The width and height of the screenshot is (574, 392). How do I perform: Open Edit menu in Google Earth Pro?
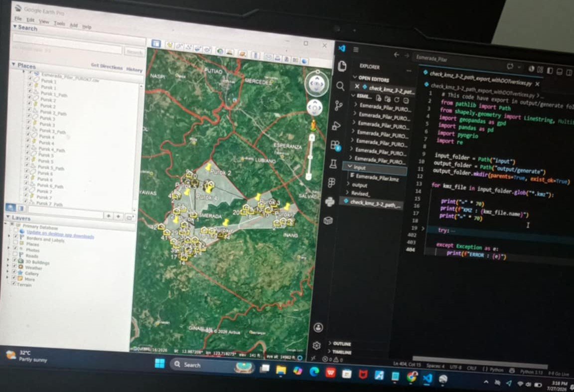tap(30, 20)
